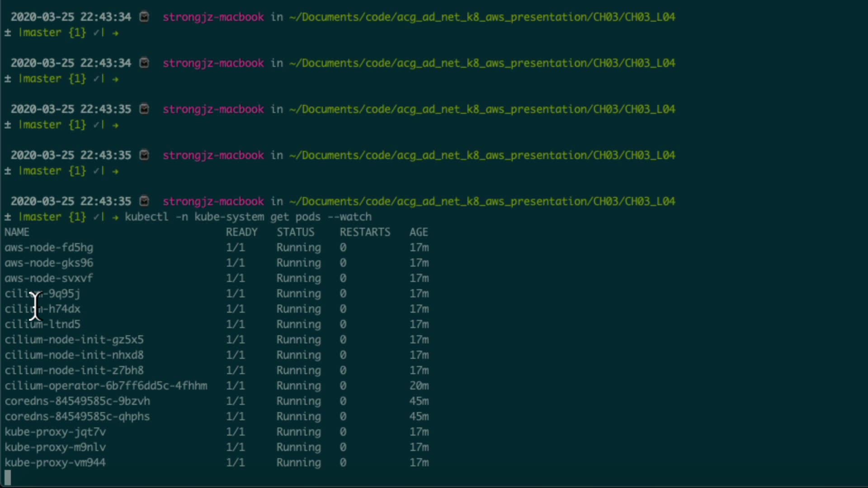Click the clock icon on the last timestamp line
Screen dimensions: 868x488
pos(144,201)
